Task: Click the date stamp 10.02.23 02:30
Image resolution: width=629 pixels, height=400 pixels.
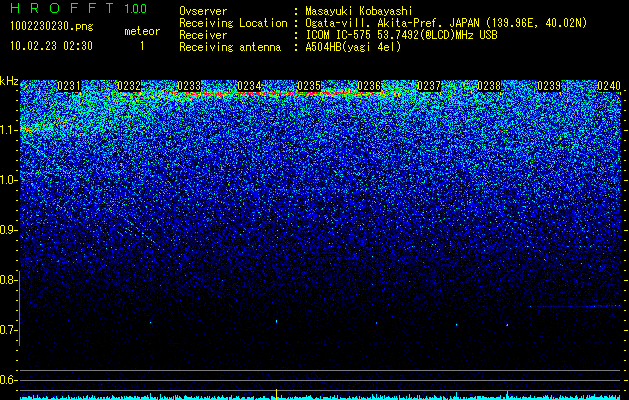Action: [51, 46]
